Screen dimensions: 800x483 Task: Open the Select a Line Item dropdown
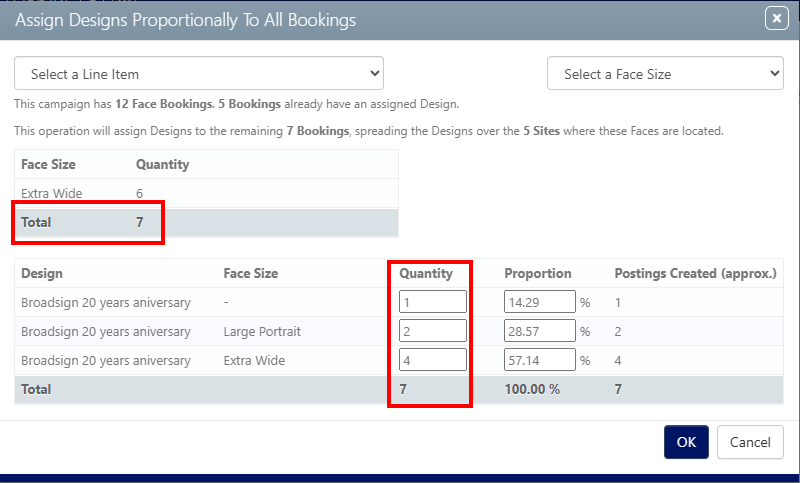click(199, 73)
